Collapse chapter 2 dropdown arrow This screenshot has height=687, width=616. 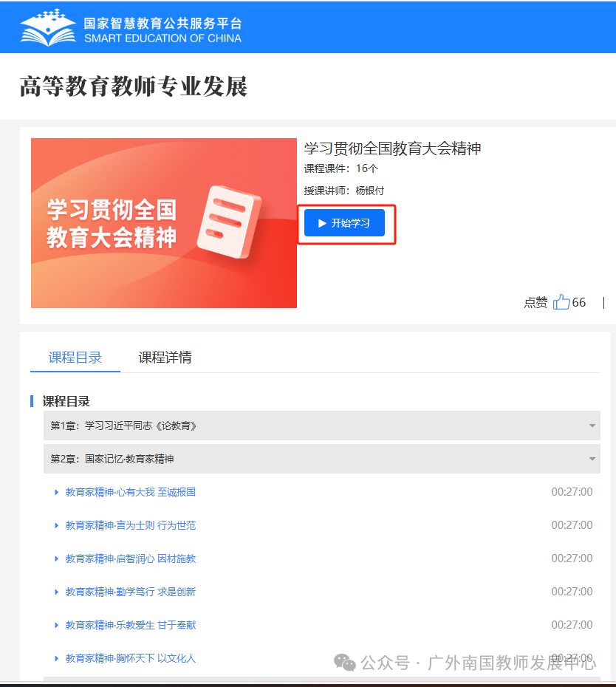(592, 459)
